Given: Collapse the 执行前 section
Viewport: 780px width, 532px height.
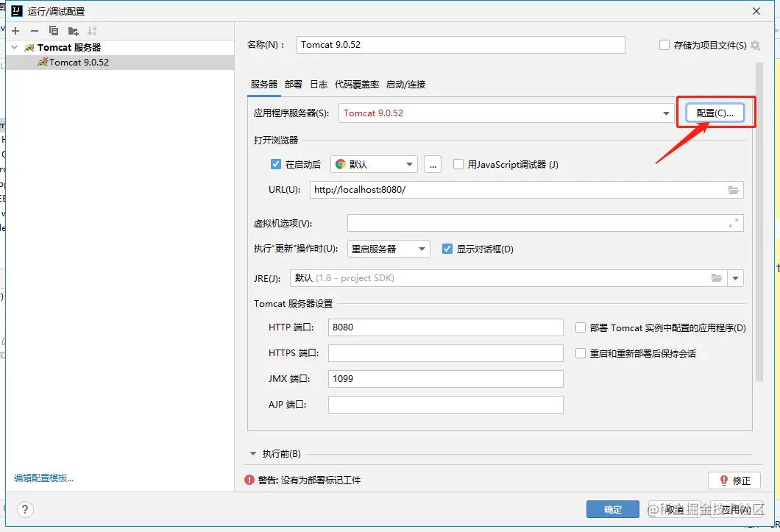Looking at the screenshot, I should coord(252,454).
